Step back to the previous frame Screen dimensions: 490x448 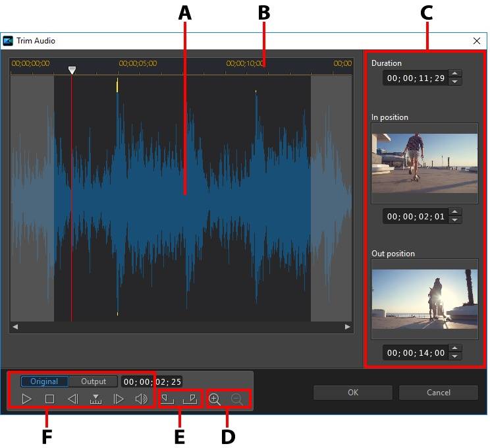click(72, 399)
